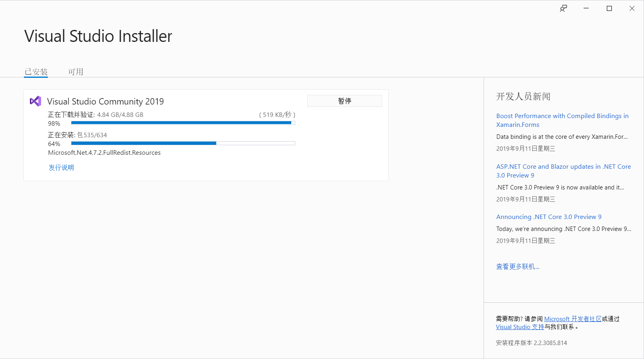Click the Visual Studio Community 2019 logo icon

pos(36,101)
